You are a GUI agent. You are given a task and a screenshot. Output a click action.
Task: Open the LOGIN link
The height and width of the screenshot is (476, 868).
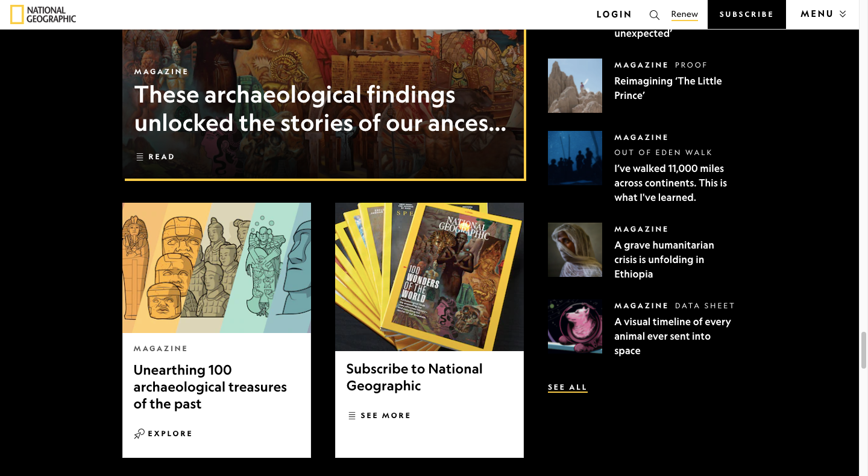pos(614,14)
